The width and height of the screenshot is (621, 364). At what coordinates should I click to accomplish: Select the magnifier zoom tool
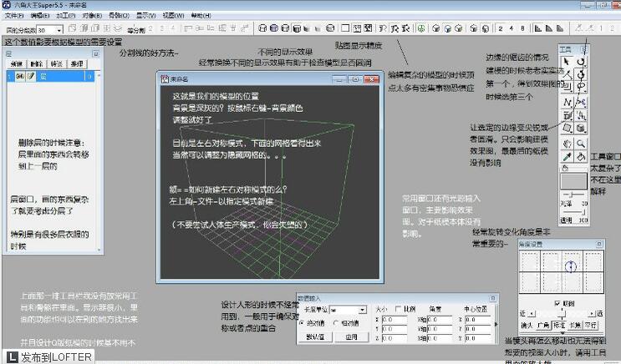click(581, 144)
